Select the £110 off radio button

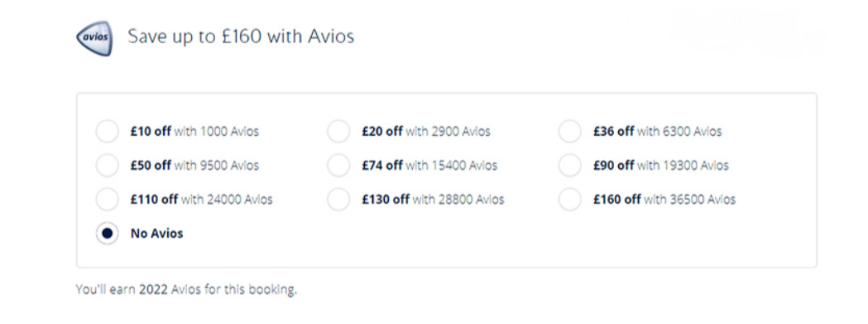pyautogui.click(x=107, y=199)
